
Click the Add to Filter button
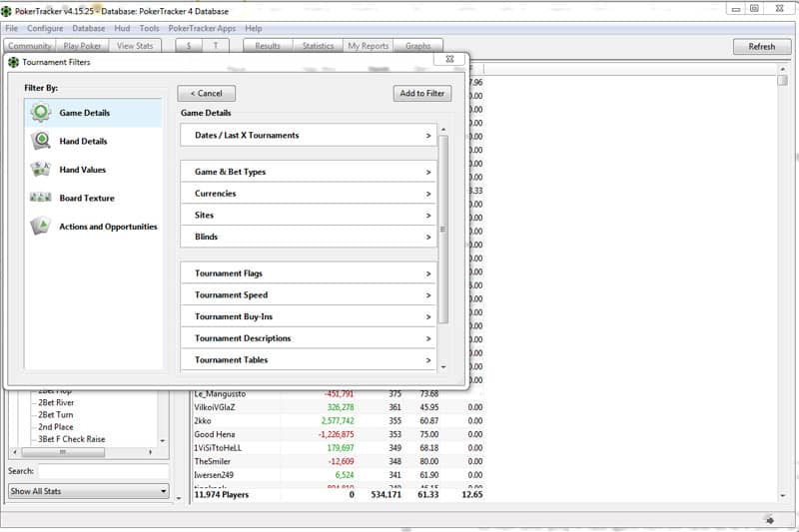tap(421, 94)
